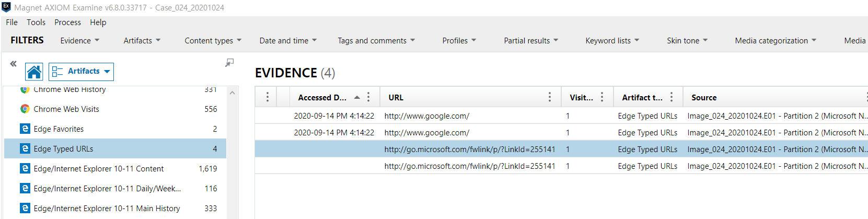Collapse the left pane with double chevron
Screen dimensions: 868x219
coord(13,64)
